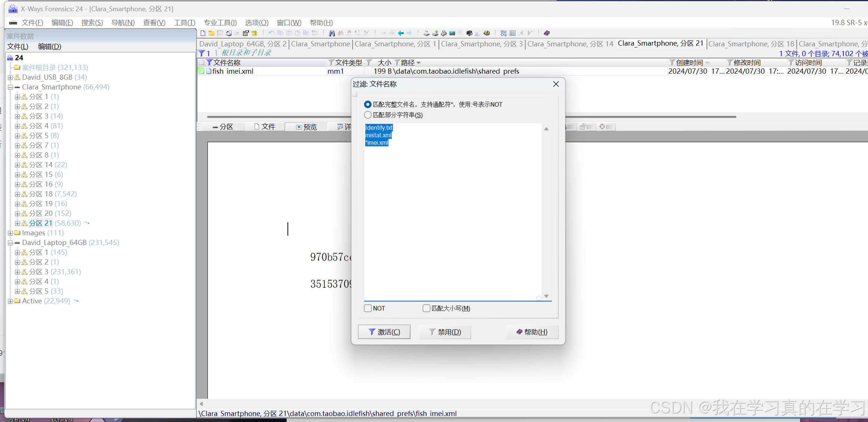Screen dimensions: 868x422
Task: Click the Open folder toolbar icon
Action: pos(211,33)
